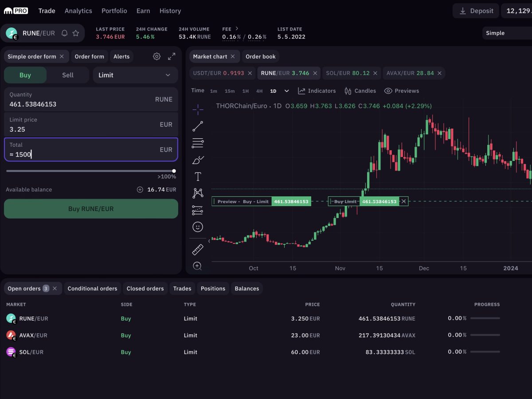The height and width of the screenshot is (399, 532).
Task: Focus the Limit price input field
Action: [x=91, y=125]
